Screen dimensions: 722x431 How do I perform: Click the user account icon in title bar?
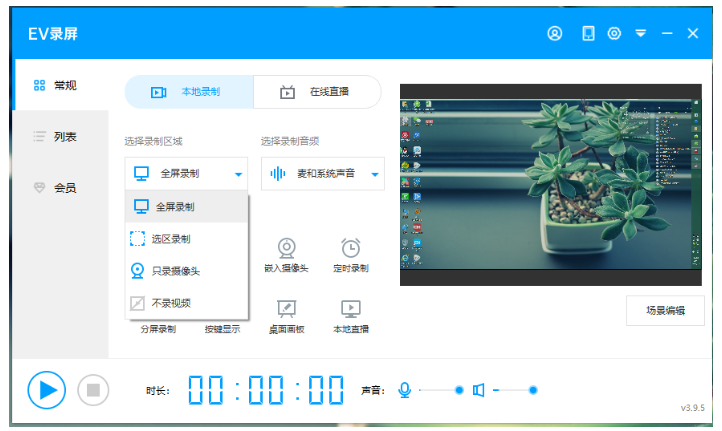555,33
